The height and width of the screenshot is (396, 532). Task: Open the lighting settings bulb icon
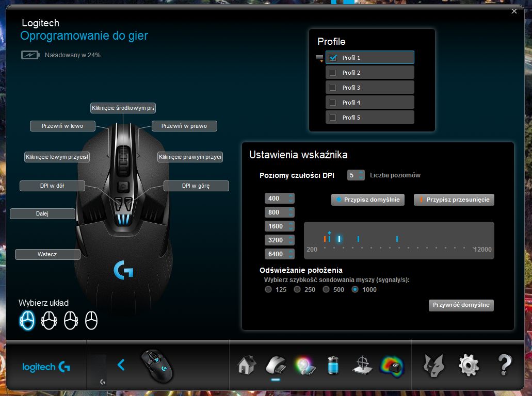[305, 366]
